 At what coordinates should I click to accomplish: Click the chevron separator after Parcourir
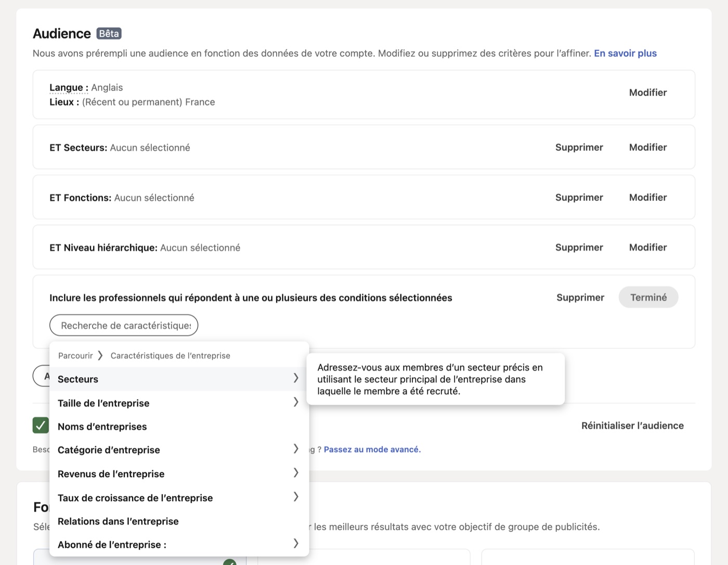coord(100,355)
